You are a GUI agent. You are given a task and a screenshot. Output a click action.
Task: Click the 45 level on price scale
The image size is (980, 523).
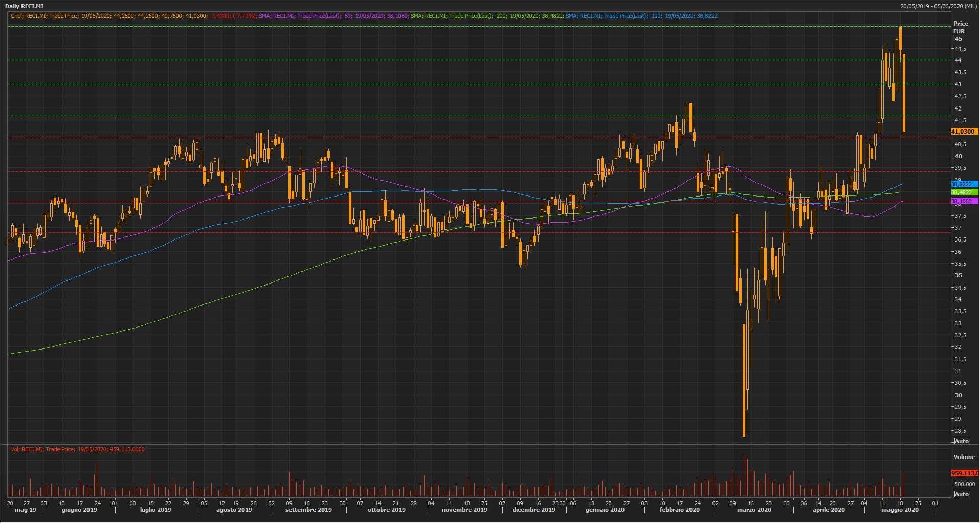958,39
